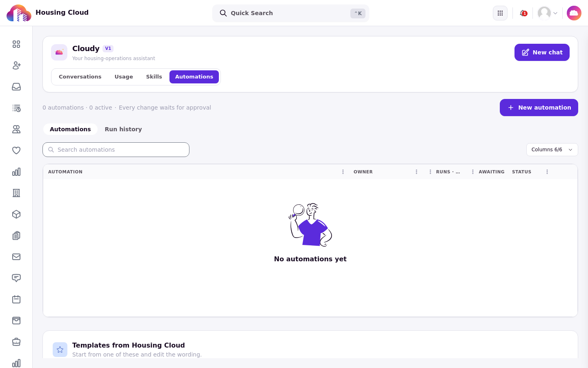
Task: Click the star icon beside Templates heading
Action: pos(60,350)
